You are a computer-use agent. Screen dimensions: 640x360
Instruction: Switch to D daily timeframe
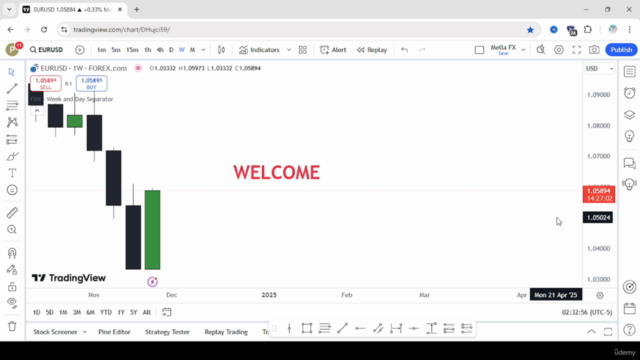(x=171, y=50)
